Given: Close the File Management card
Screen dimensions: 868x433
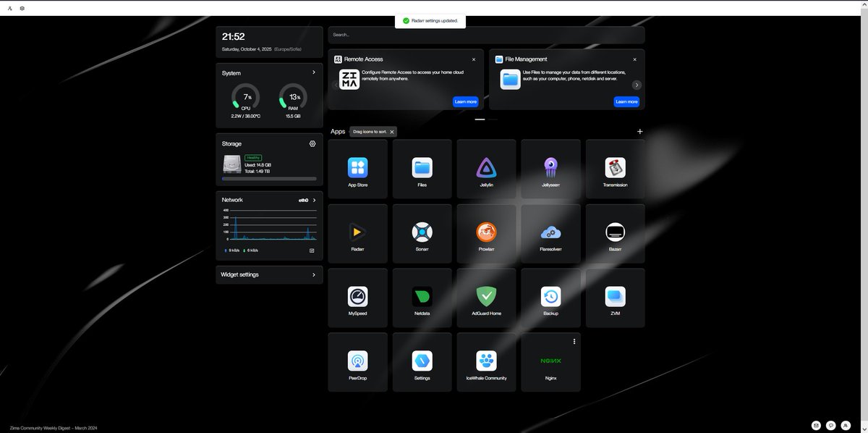Looking at the screenshot, I should [x=635, y=59].
